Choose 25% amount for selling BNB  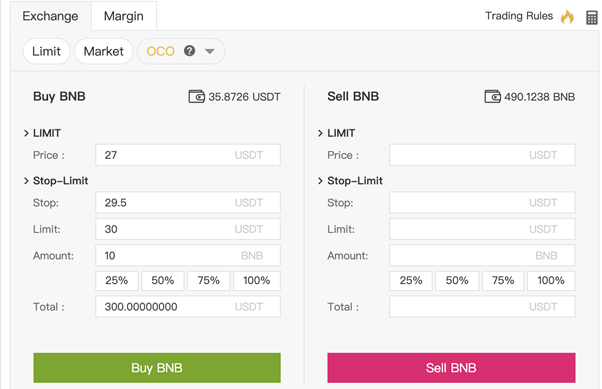[411, 280]
